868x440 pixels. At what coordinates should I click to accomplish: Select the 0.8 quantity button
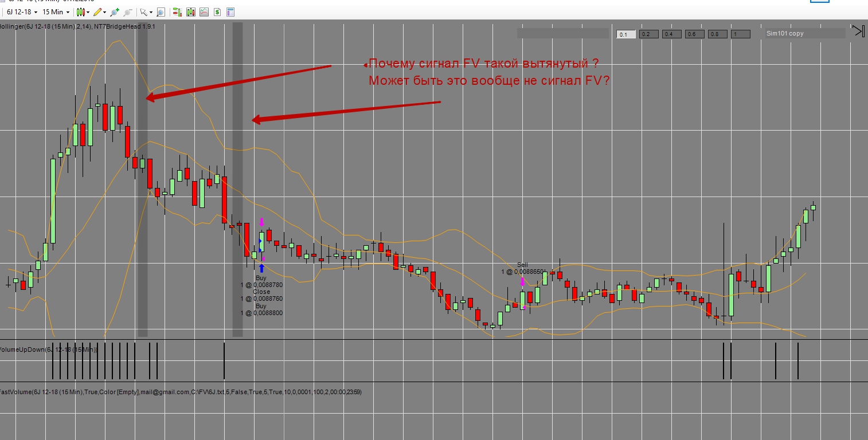pyautogui.click(x=718, y=34)
